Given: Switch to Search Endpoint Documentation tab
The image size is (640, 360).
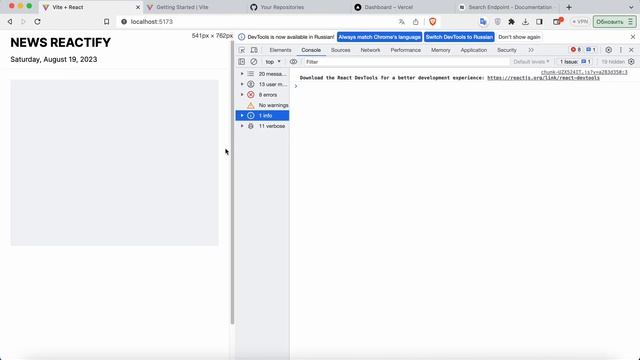Looking at the screenshot, I should click(x=510, y=7).
